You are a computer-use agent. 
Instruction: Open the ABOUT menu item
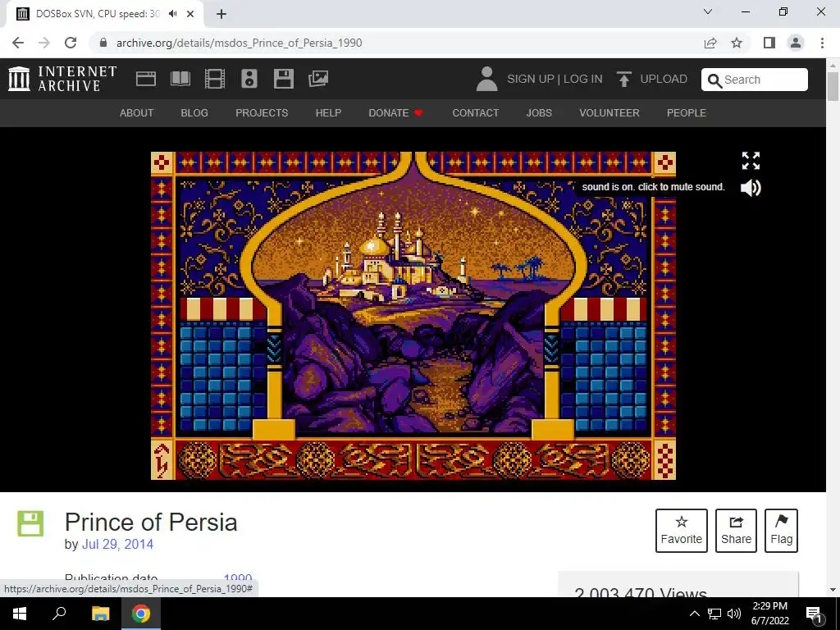pyautogui.click(x=137, y=113)
